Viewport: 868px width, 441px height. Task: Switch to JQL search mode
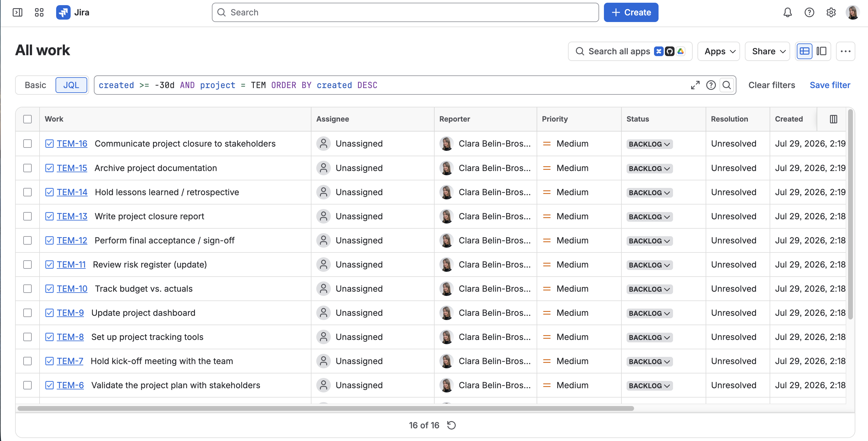71,85
